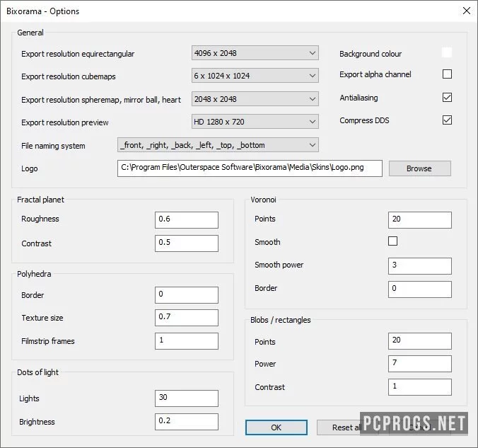Select the Filmstrip frames input field
This screenshot has width=478, height=448.
pos(187,341)
